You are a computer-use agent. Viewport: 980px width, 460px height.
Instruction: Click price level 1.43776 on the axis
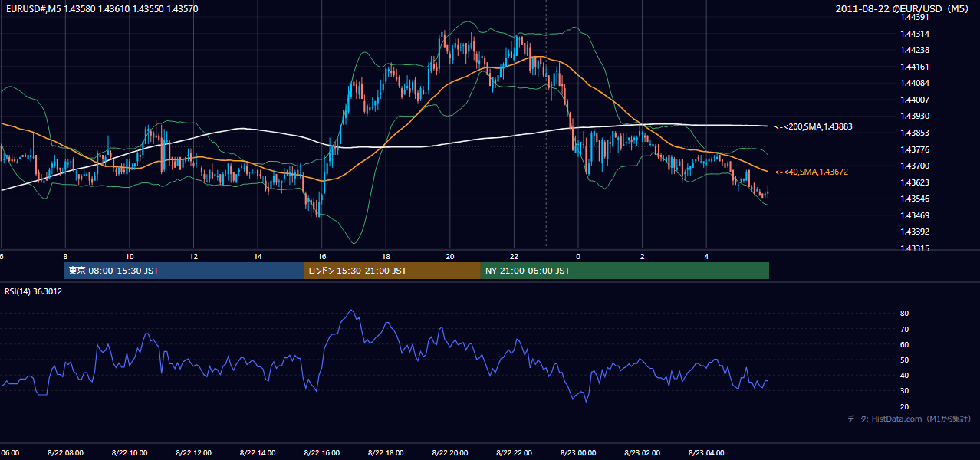click(914, 149)
